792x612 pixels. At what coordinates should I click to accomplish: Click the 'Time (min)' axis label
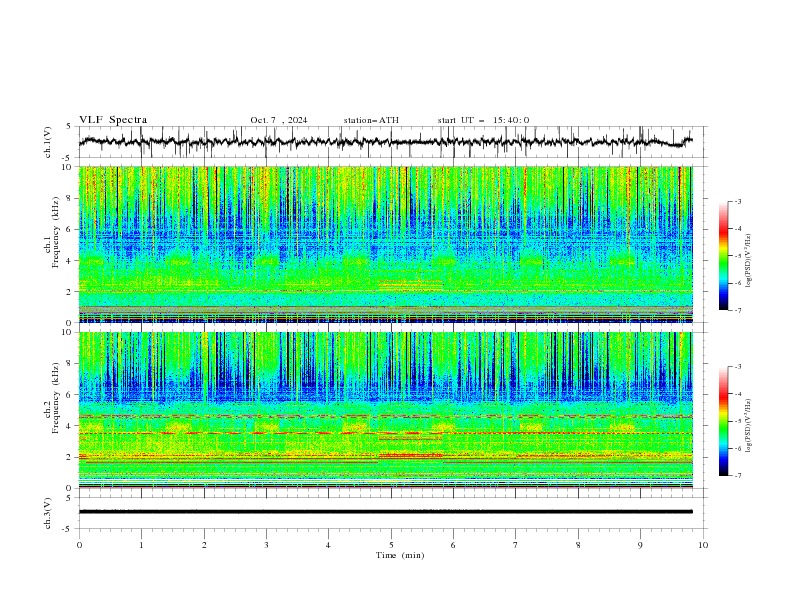coord(400,555)
